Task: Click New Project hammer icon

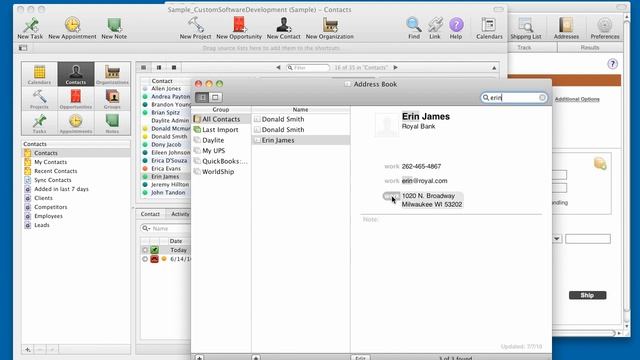Action: click(x=196, y=25)
